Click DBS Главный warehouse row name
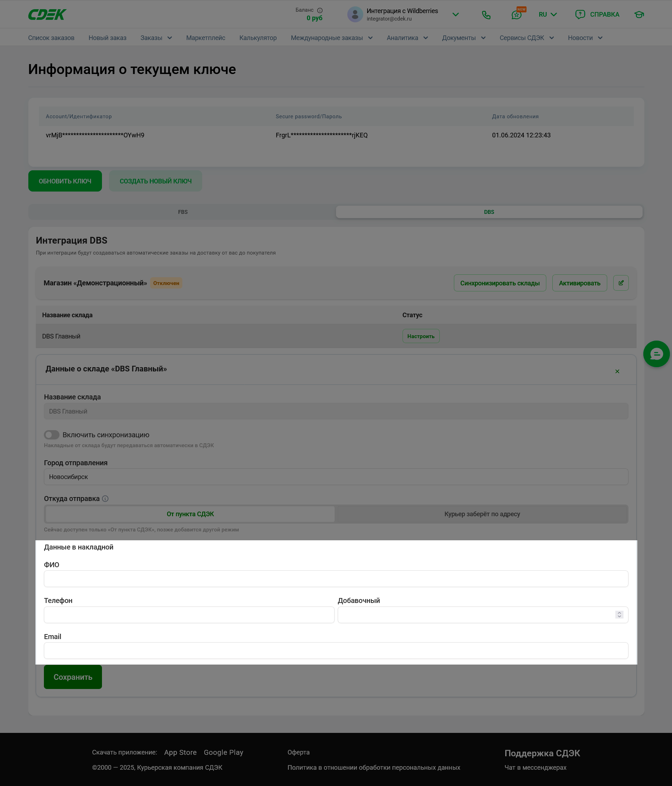Image resolution: width=672 pixels, height=786 pixels. [61, 336]
